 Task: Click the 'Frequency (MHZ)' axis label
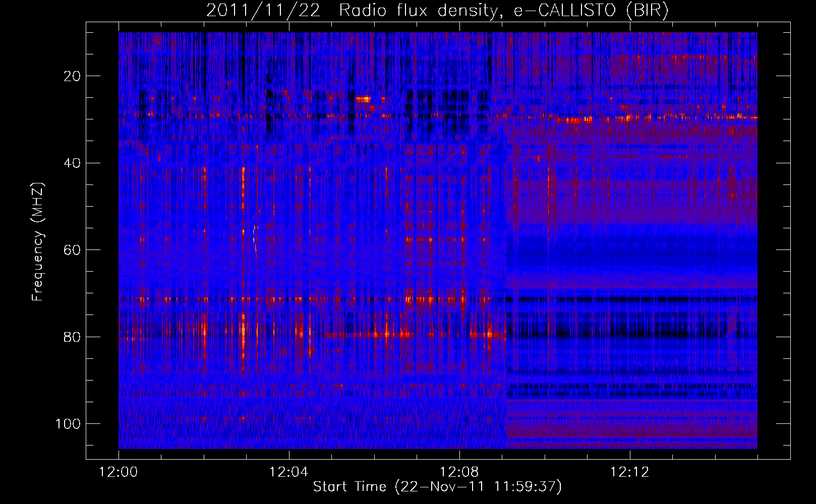point(38,242)
